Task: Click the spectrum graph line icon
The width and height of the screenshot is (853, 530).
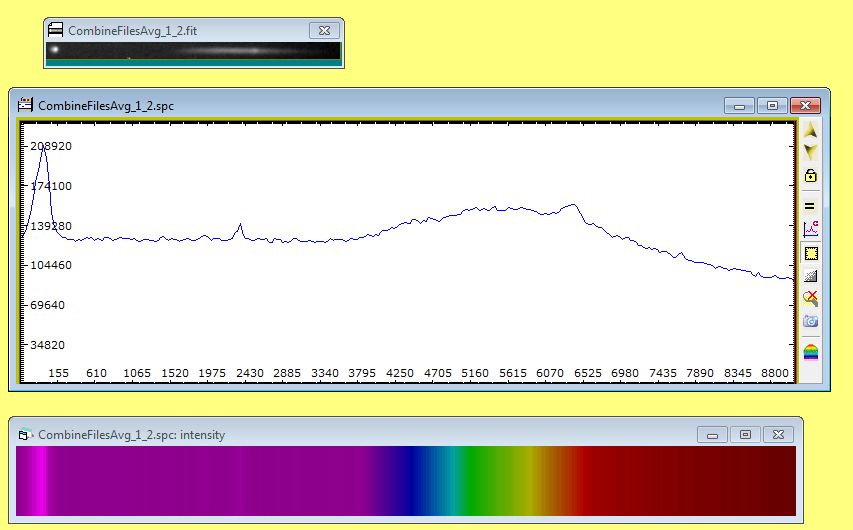Action: tap(811, 229)
